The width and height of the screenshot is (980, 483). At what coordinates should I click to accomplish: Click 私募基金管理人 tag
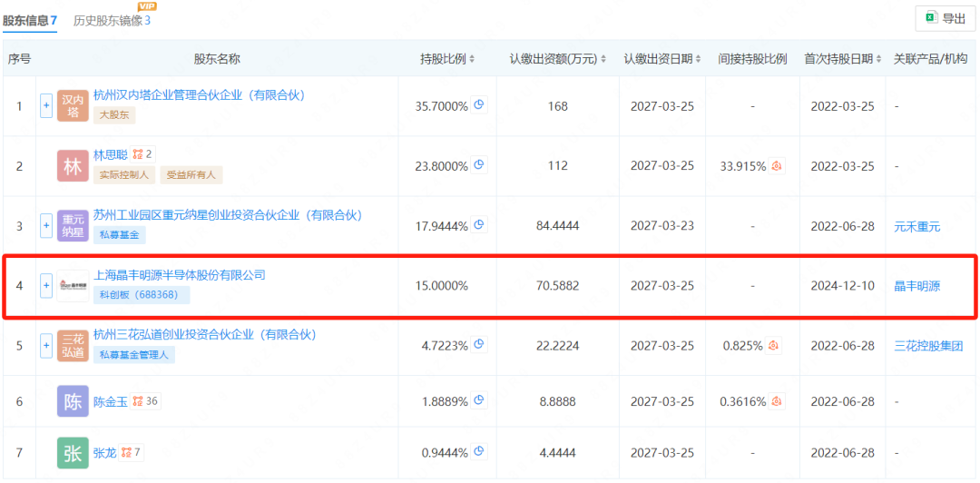point(134,355)
